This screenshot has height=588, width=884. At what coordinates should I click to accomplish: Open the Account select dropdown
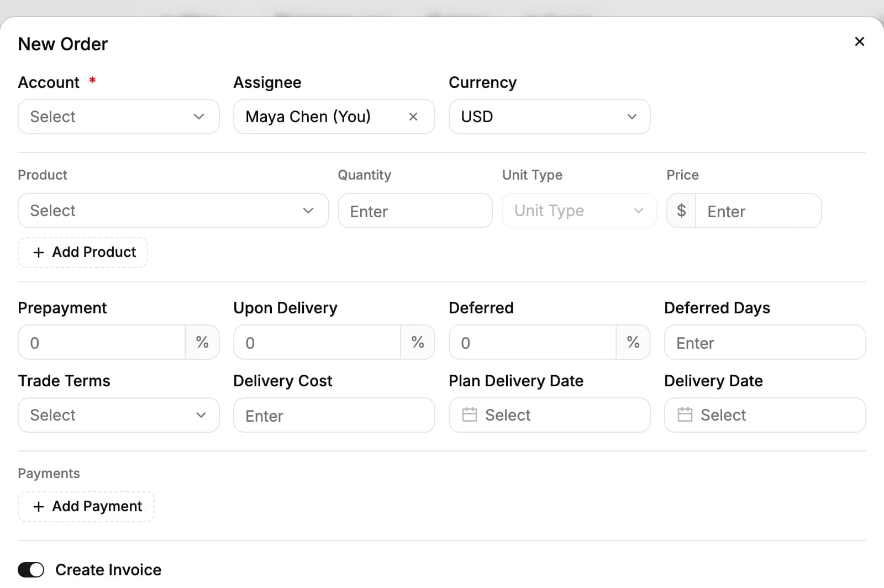(x=118, y=117)
